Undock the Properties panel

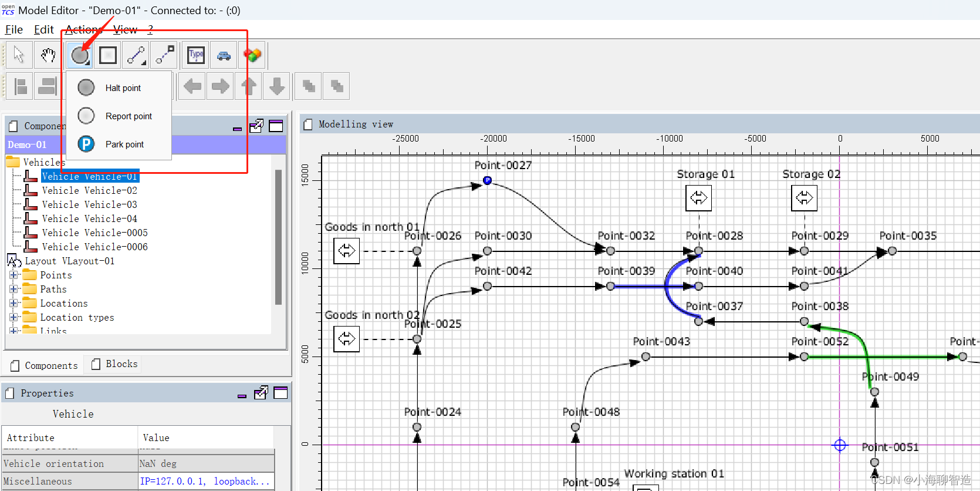point(261,393)
